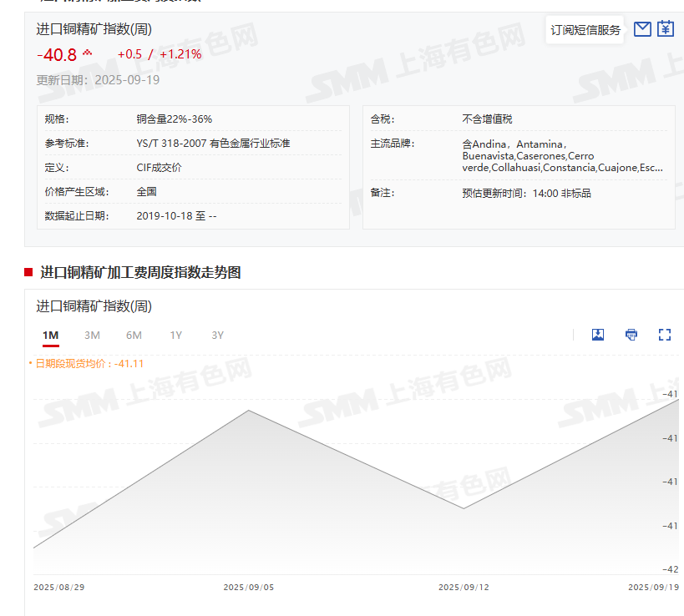Switch chart to 6M range
The height and width of the screenshot is (616, 684).
(134, 336)
